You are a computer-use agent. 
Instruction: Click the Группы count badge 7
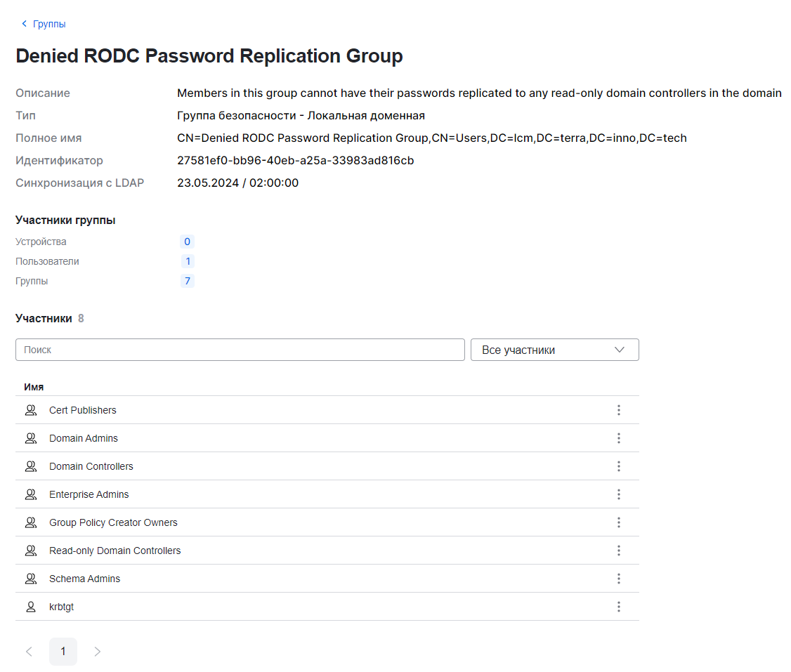pos(187,281)
